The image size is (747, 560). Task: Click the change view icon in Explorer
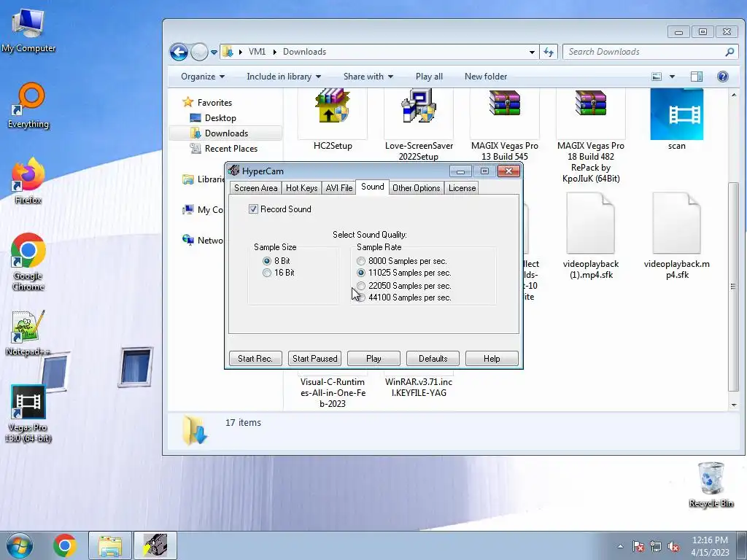coord(657,77)
